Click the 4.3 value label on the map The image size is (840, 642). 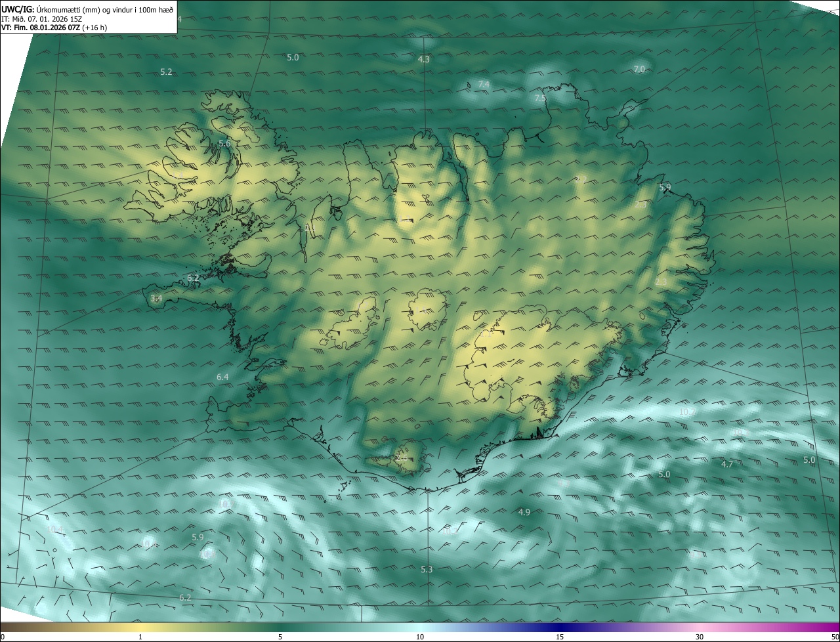pyautogui.click(x=424, y=59)
